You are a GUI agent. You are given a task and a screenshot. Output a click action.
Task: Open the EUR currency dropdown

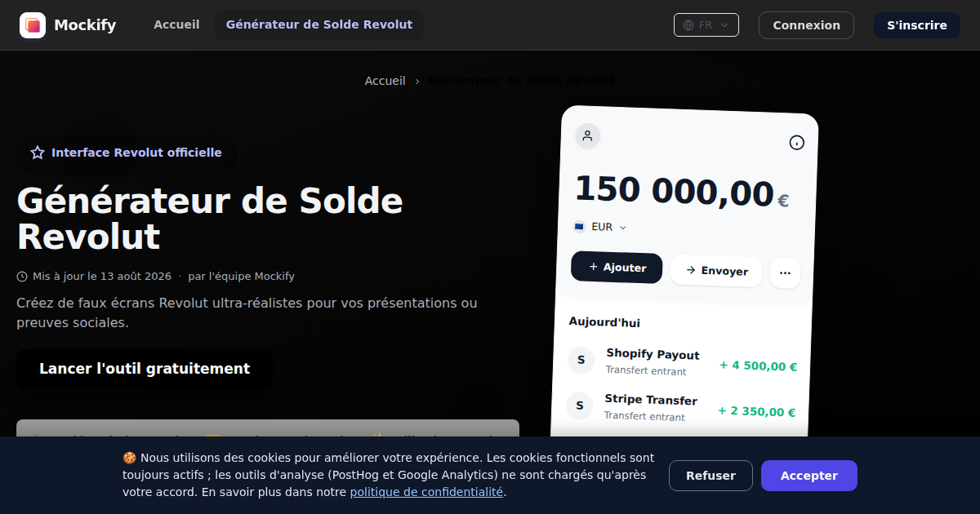599,227
